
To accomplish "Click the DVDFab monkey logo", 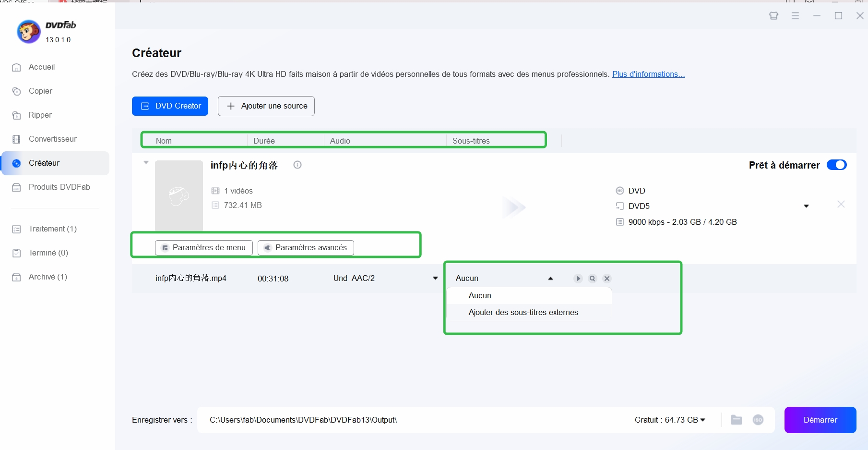I will pyautogui.click(x=29, y=32).
